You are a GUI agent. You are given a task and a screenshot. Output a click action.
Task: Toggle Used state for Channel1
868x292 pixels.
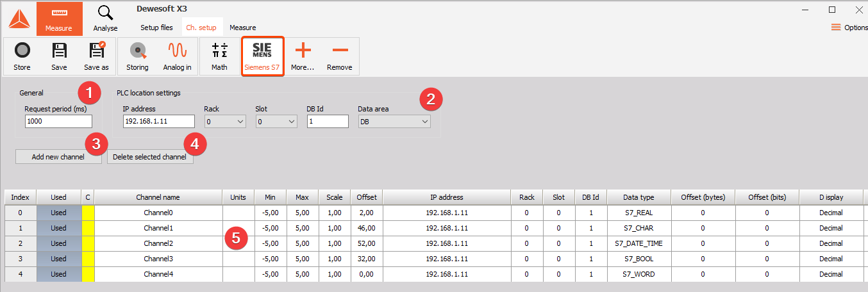(59, 228)
